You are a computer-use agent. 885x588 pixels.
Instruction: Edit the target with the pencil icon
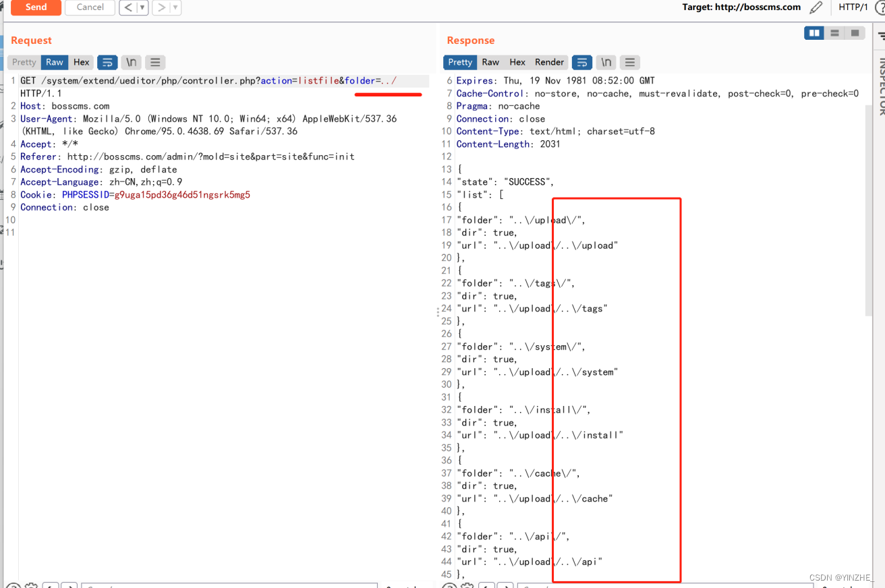[x=816, y=7]
